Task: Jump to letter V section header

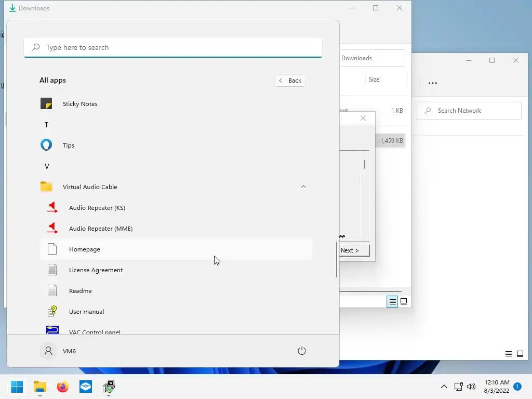Action: pyautogui.click(x=47, y=166)
